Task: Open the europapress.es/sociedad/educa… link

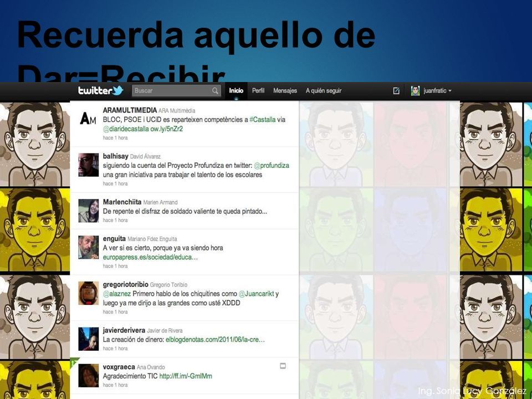Action: 150,257
